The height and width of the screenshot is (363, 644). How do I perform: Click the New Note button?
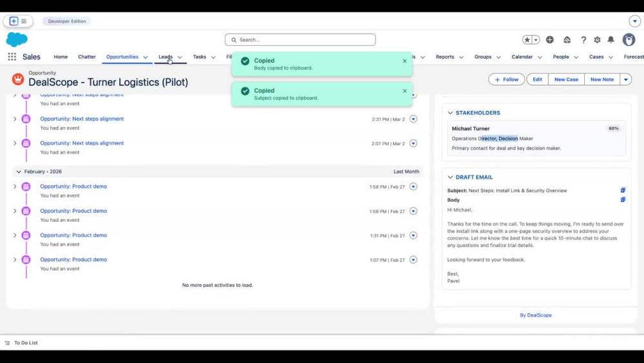tap(601, 79)
